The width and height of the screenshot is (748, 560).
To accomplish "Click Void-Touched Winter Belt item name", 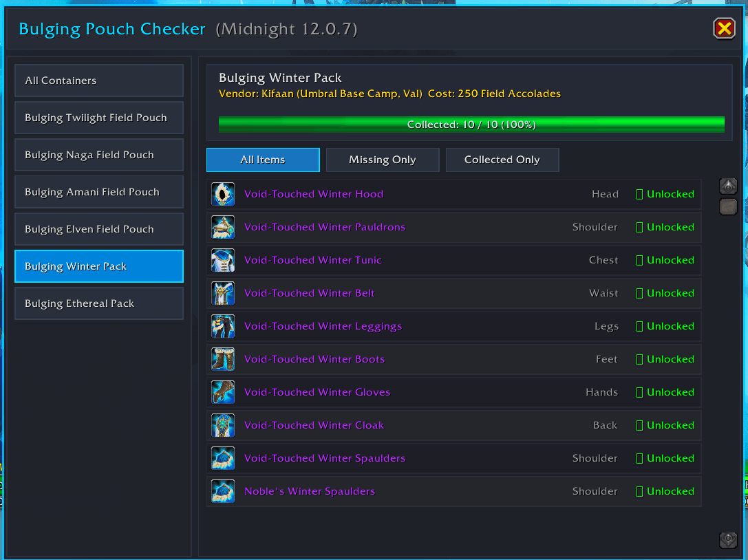I will (x=310, y=293).
